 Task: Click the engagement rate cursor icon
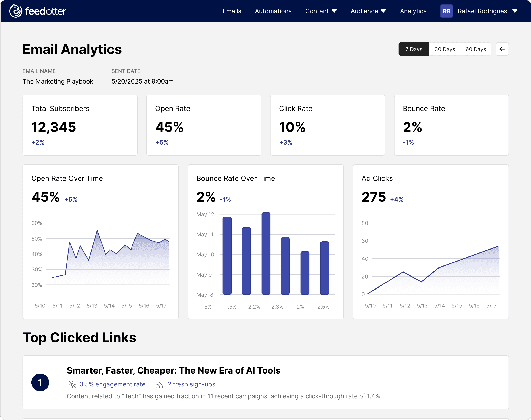72,384
